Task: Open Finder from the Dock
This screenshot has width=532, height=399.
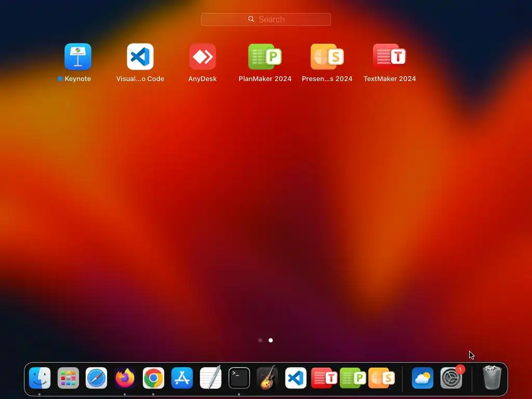Action: click(39, 378)
